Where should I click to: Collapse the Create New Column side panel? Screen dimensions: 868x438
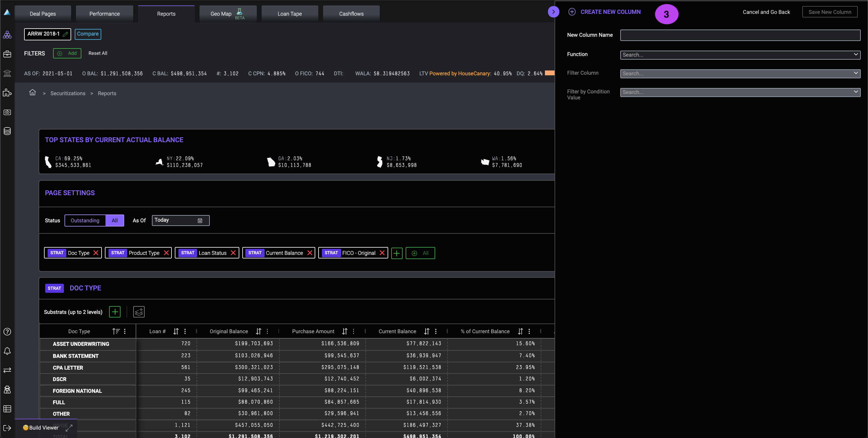(553, 12)
